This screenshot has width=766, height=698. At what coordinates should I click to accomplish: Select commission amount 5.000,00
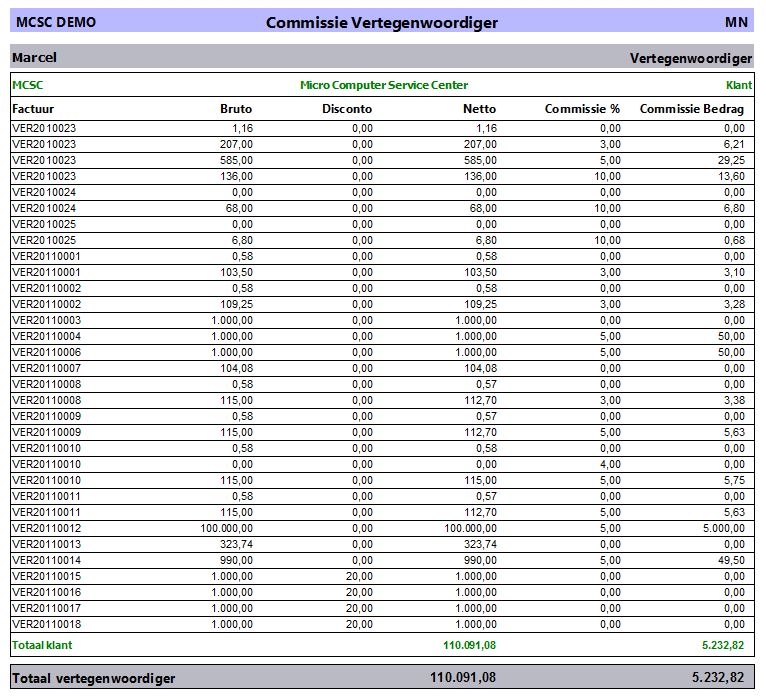(x=724, y=528)
